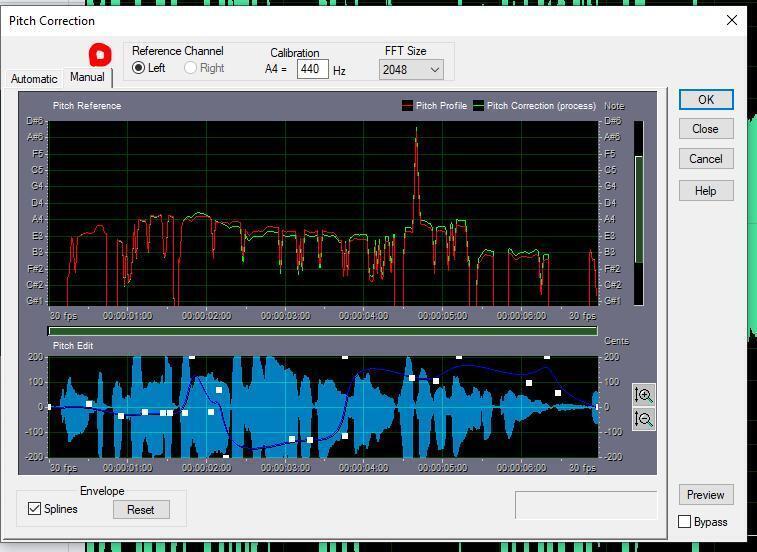This screenshot has height=552, width=757.
Task: Reset the pitch envelope
Action: [x=141, y=510]
